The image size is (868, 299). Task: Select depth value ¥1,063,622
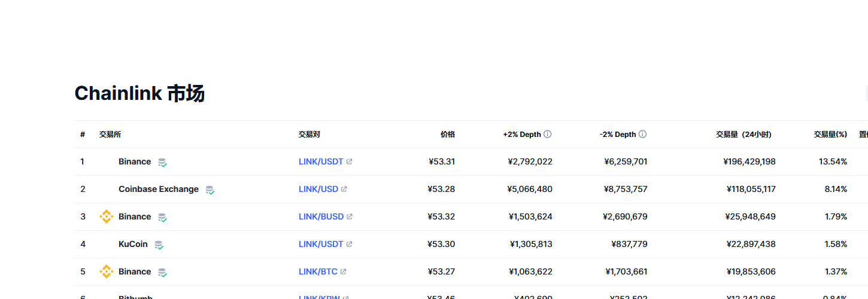point(530,271)
